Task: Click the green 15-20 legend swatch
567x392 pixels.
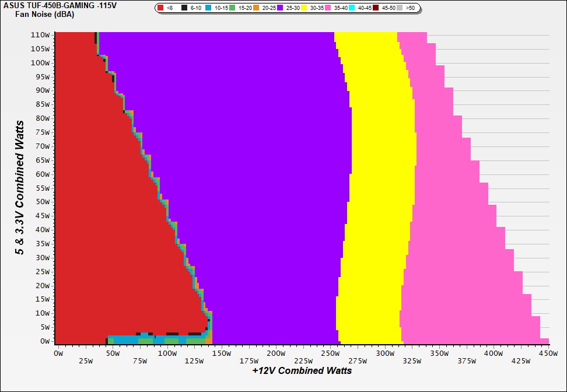Action: click(232, 8)
